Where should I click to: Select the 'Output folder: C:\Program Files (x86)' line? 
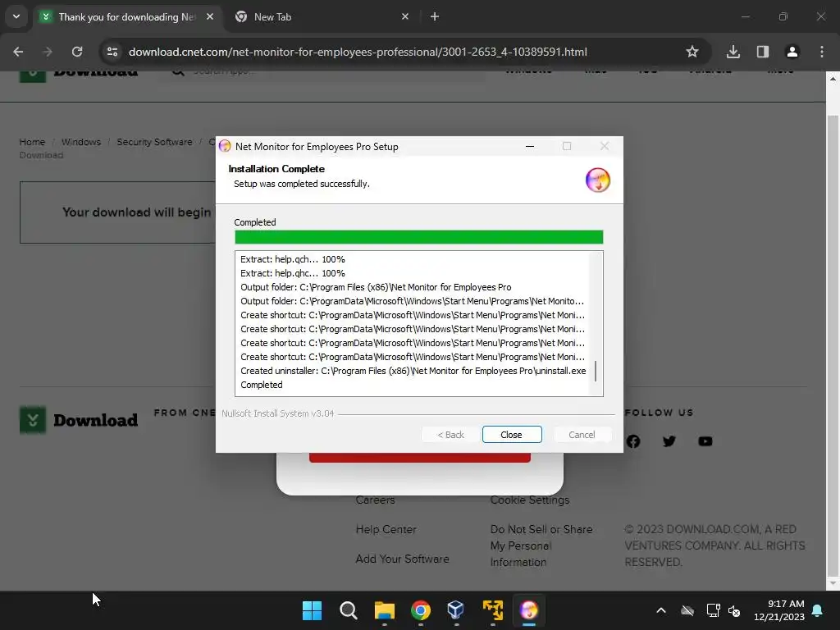(376, 287)
